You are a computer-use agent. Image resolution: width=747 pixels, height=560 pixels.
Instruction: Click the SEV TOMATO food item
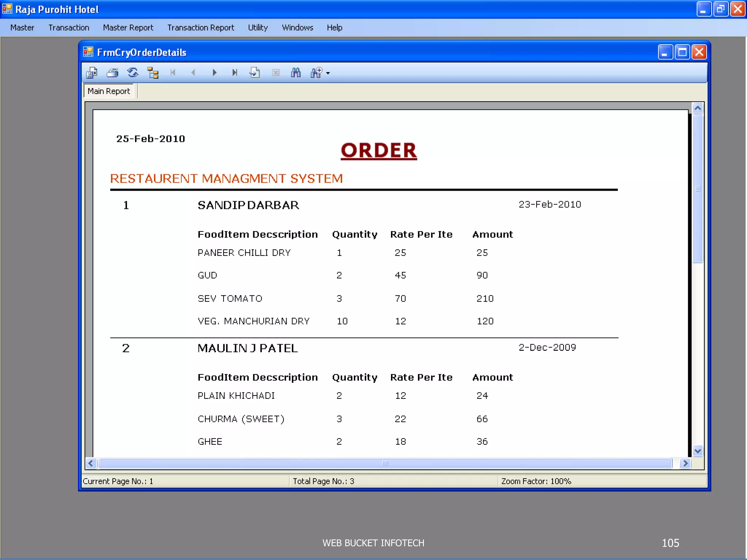click(230, 299)
